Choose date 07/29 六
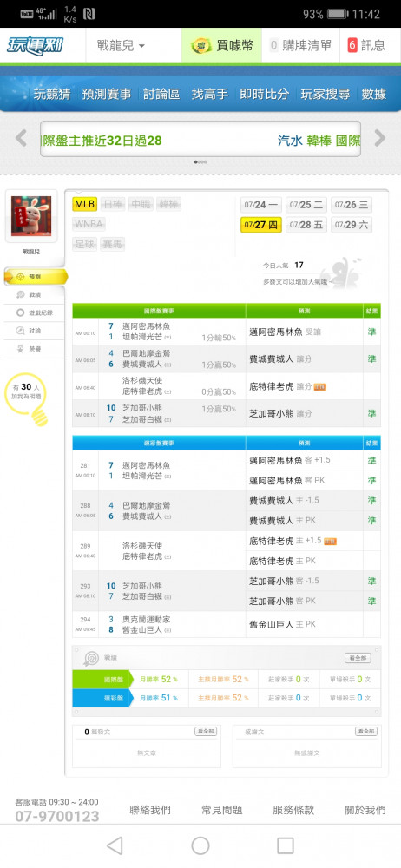 coord(352,225)
